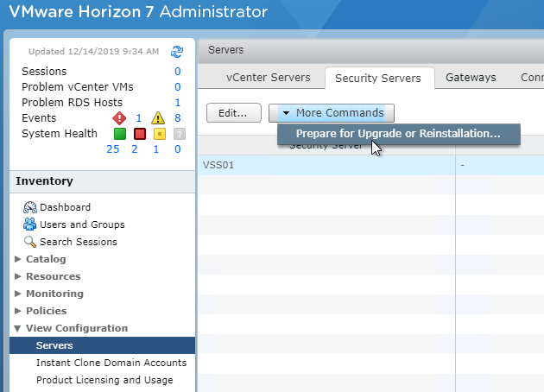Expand the Catalog tree node
The height and width of the screenshot is (392, 544).
point(17,259)
